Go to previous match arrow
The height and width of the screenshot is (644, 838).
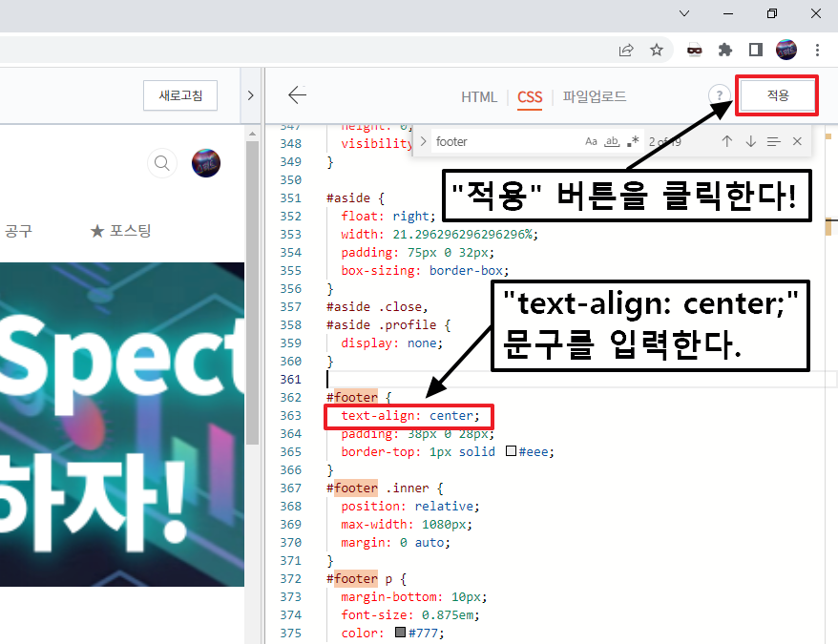[727, 141]
